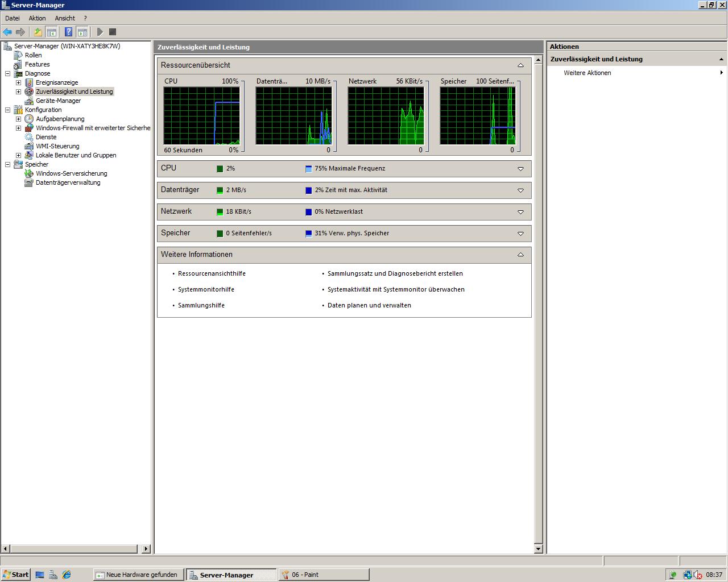The height and width of the screenshot is (582, 728).
Task: Expand the CPU details section
Action: (520, 169)
